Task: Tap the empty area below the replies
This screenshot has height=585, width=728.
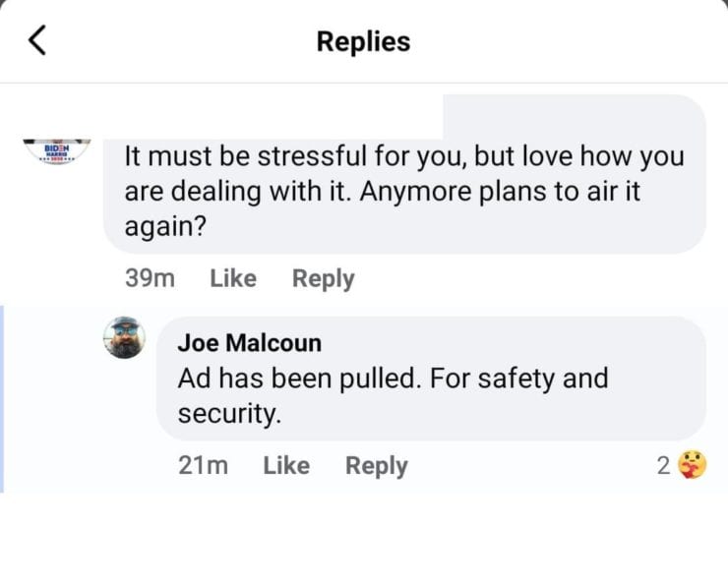Action: (364, 541)
